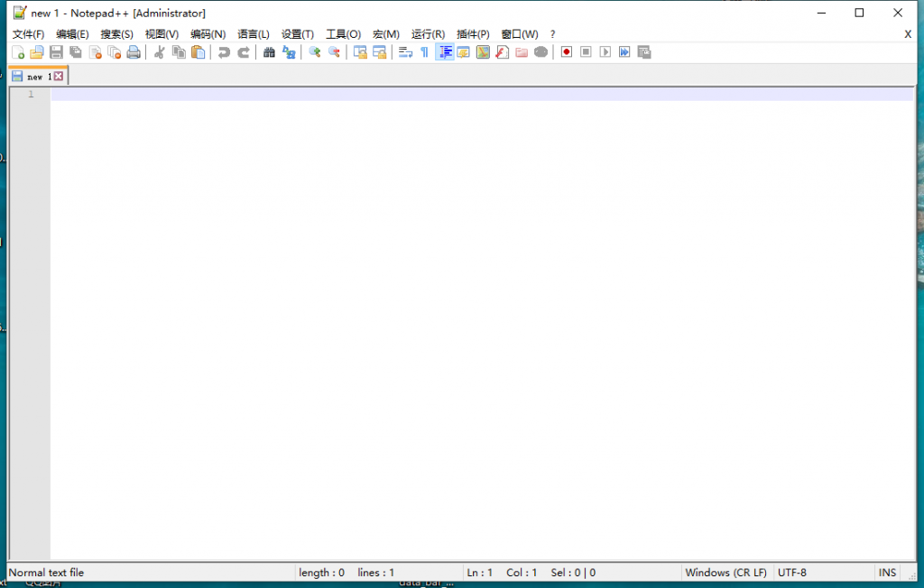Select the 'new 1' document tab
Viewport: 924px width, 588px height.
pyautogui.click(x=34, y=77)
